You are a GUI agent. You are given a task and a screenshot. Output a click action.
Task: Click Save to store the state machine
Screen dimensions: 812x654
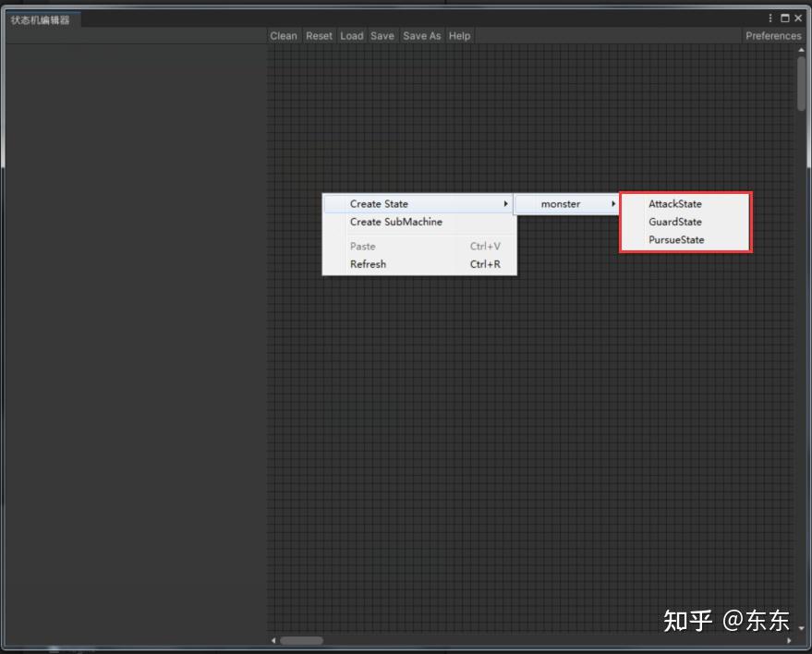[382, 35]
